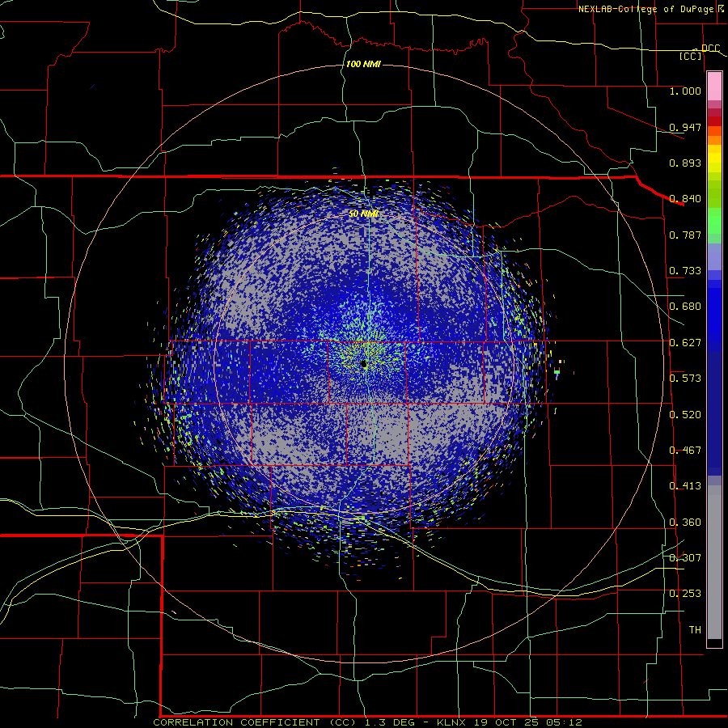Click the KLNX station ID in caption

(x=453, y=722)
